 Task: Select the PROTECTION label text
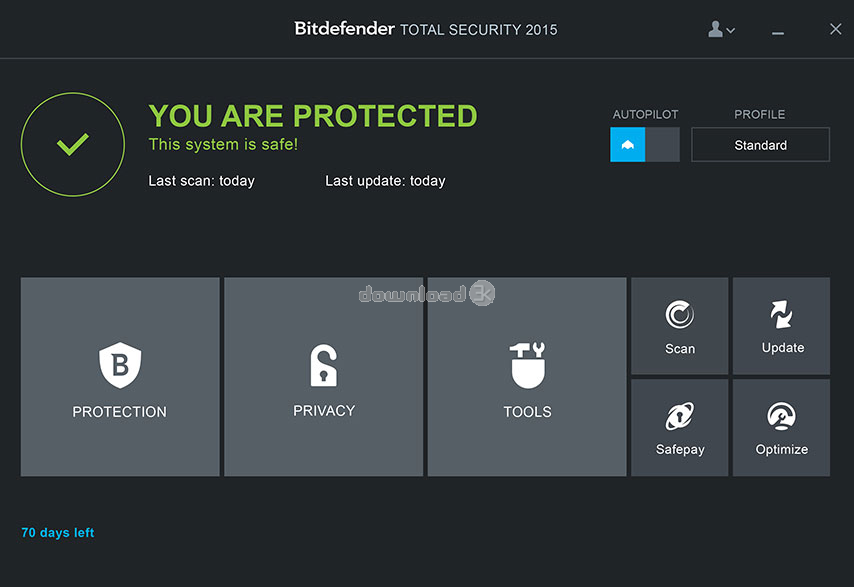[x=120, y=412]
